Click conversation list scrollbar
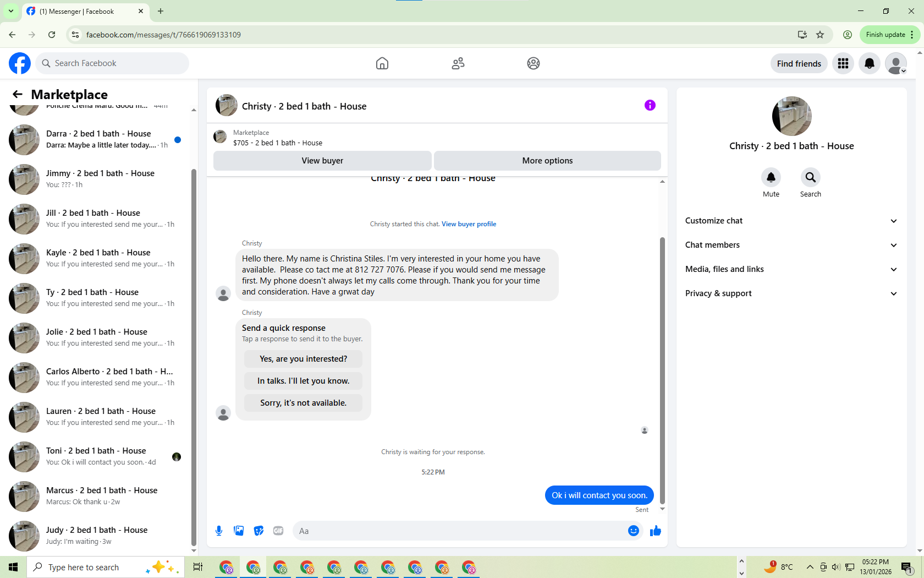Viewport: 924px width, 578px height. 194,357
